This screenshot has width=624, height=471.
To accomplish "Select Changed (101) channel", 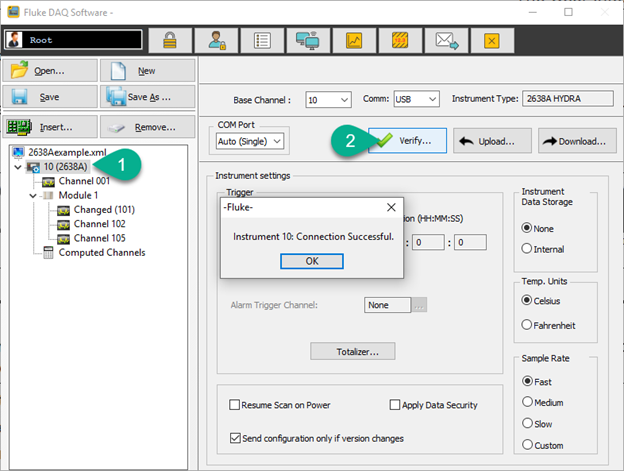I will pos(104,210).
